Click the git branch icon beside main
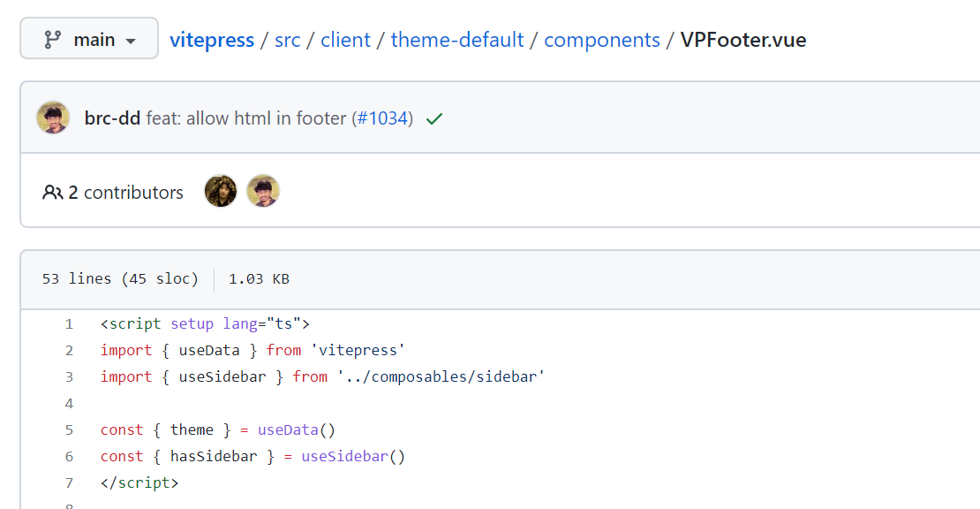 pyautogui.click(x=52, y=40)
